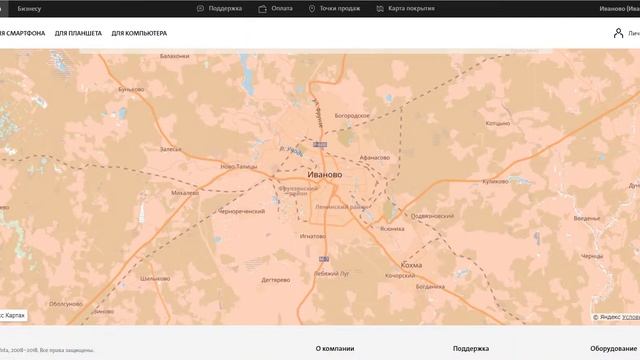Click the personal account user icon
Screen dimensions: 640x360
pos(618,33)
